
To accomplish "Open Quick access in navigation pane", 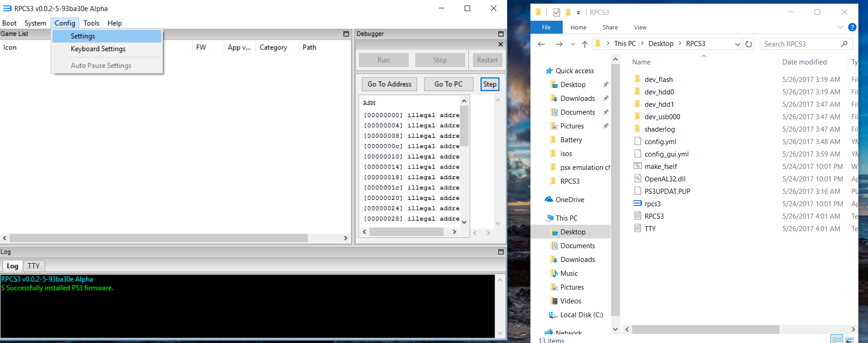I will coord(575,71).
